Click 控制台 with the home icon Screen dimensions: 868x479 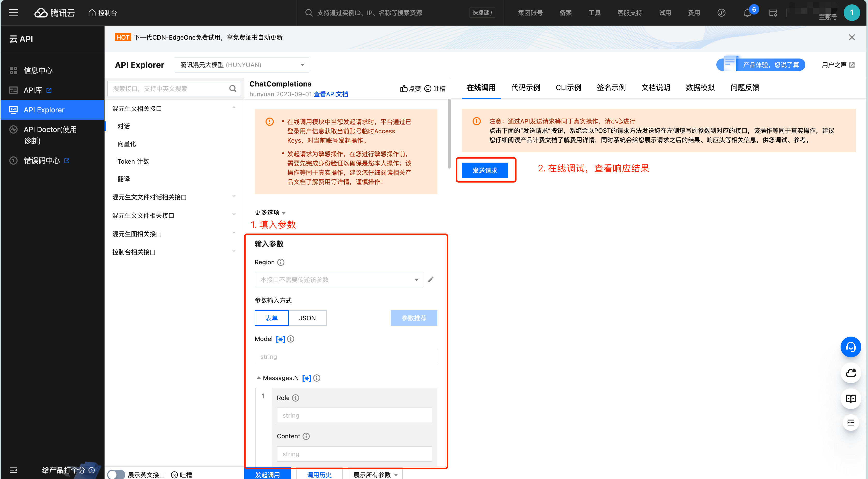pos(102,12)
